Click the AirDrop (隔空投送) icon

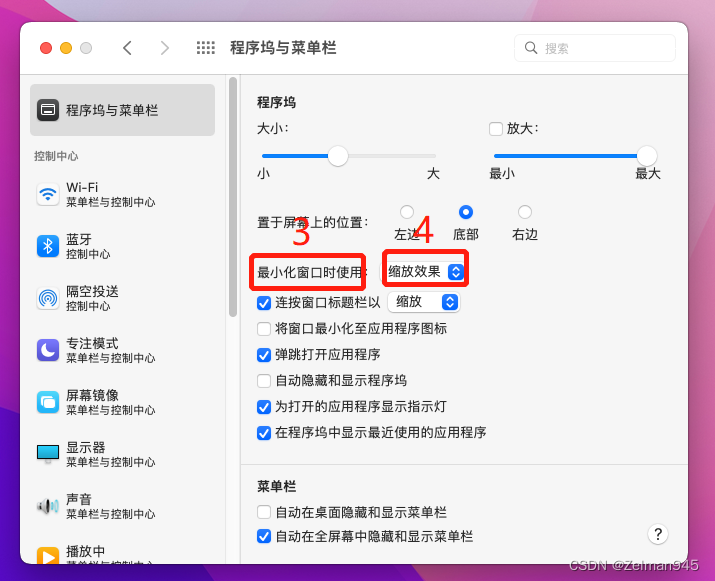[48, 298]
